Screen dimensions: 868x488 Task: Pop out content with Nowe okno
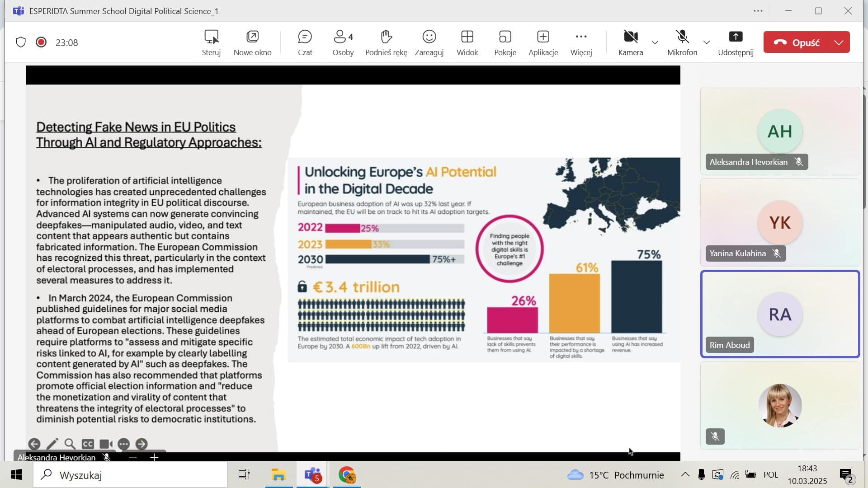click(x=252, y=42)
